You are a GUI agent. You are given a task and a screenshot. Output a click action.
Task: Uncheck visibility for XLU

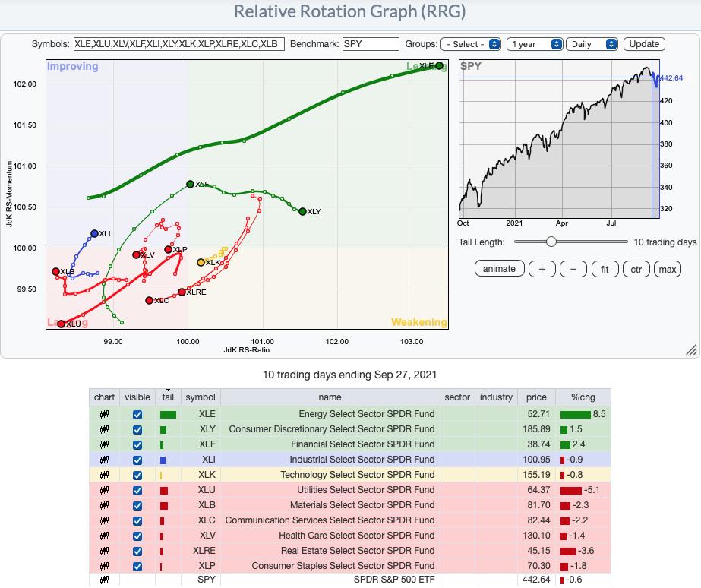[x=137, y=491]
